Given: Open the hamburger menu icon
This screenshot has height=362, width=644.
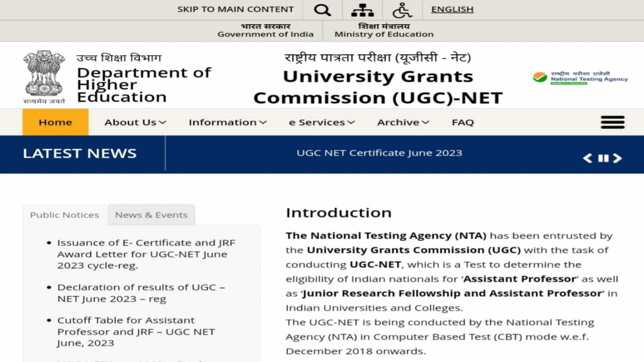Looking at the screenshot, I should (x=613, y=122).
